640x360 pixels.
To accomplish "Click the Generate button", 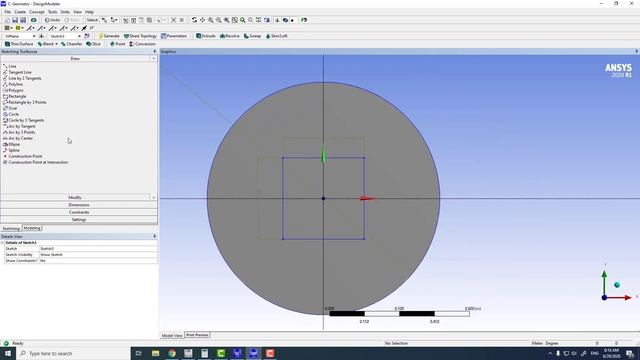I will (x=109, y=36).
